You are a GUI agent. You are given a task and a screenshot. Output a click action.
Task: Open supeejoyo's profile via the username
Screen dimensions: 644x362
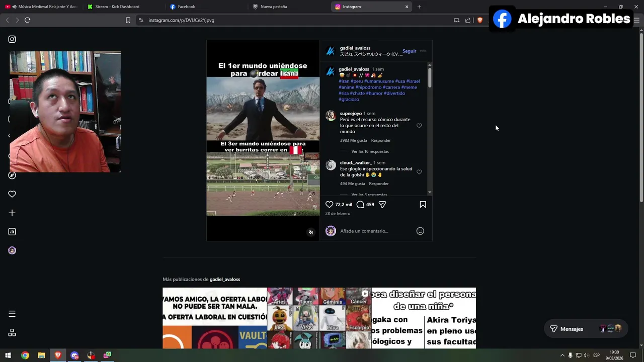click(351, 114)
